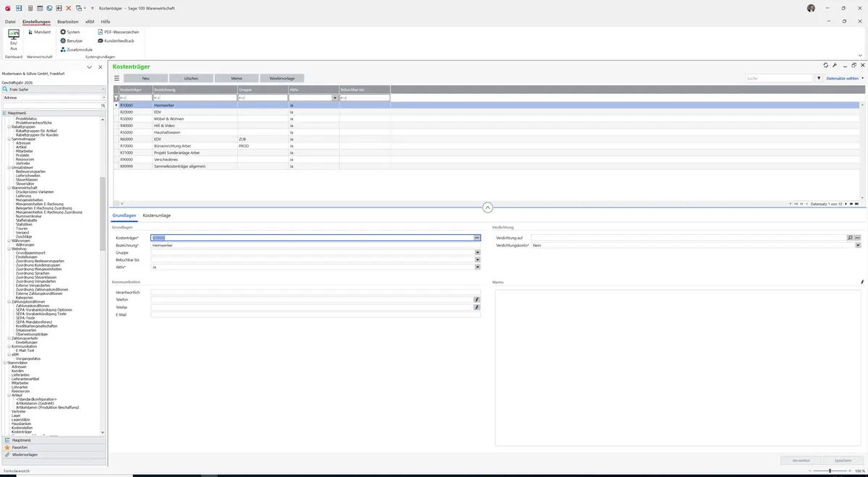
Task: Open the filter dropdown next to Suche
Action: [x=819, y=78]
